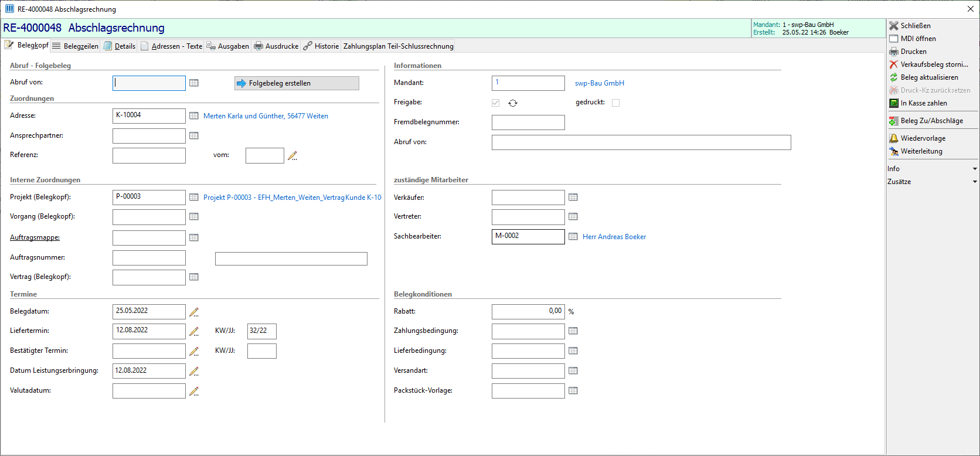Switch to the Details tab
Viewport: 980px width, 456px height.
pos(120,46)
